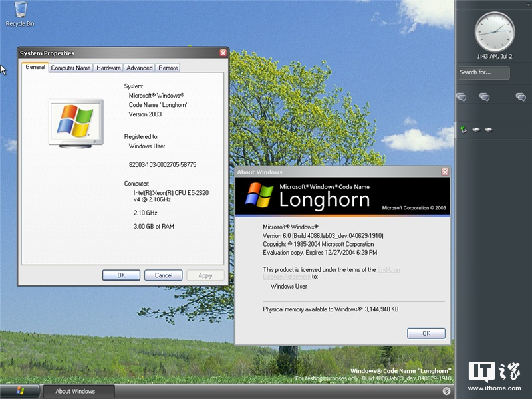Viewport: 532px width, 399px height.
Task: Click 'Physical memory available to Windows' line
Action: pos(331,309)
